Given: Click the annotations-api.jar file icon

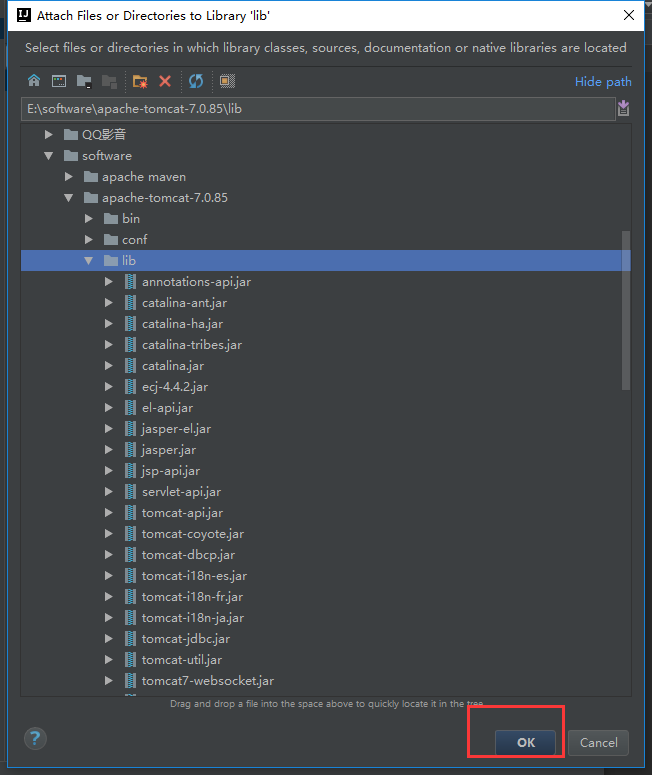Looking at the screenshot, I should tap(130, 282).
